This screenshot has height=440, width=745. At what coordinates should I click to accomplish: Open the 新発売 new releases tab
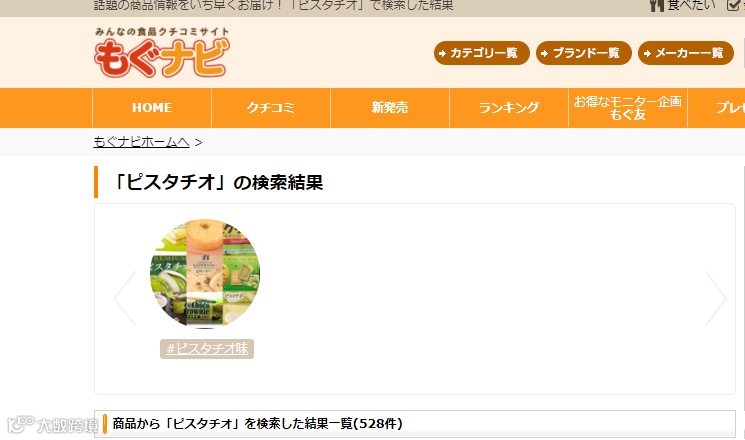pyautogui.click(x=390, y=108)
